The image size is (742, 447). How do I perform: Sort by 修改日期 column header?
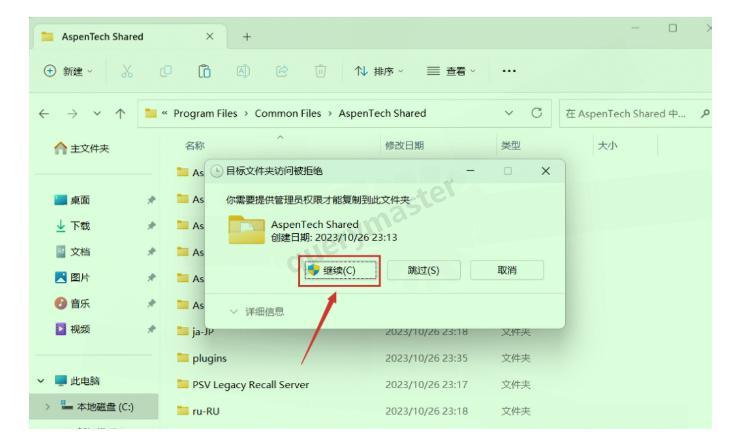404,146
